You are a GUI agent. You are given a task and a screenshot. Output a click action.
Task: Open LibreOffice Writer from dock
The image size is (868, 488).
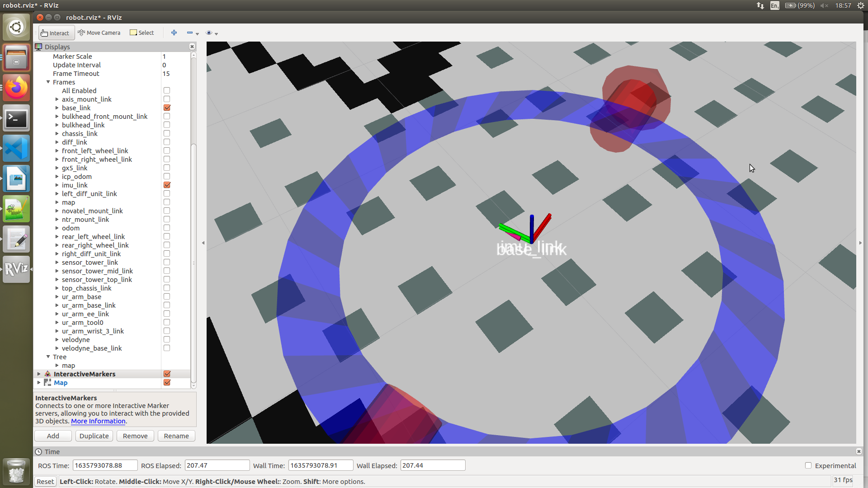[x=16, y=179]
